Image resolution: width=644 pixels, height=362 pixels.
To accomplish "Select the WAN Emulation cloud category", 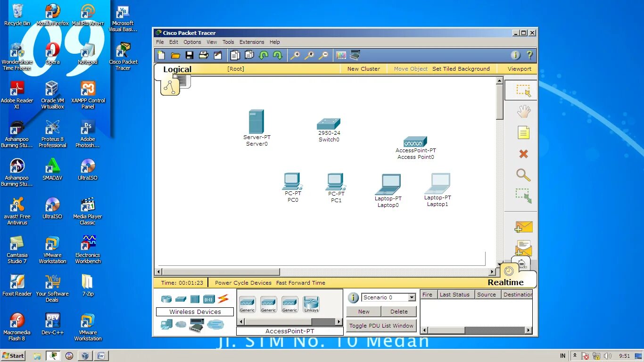I will click(x=181, y=324).
